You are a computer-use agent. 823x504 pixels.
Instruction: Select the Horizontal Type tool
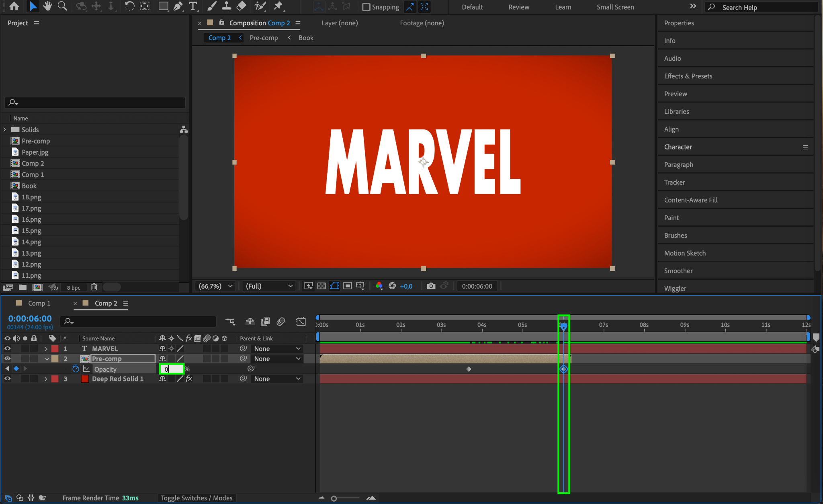click(x=193, y=6)
